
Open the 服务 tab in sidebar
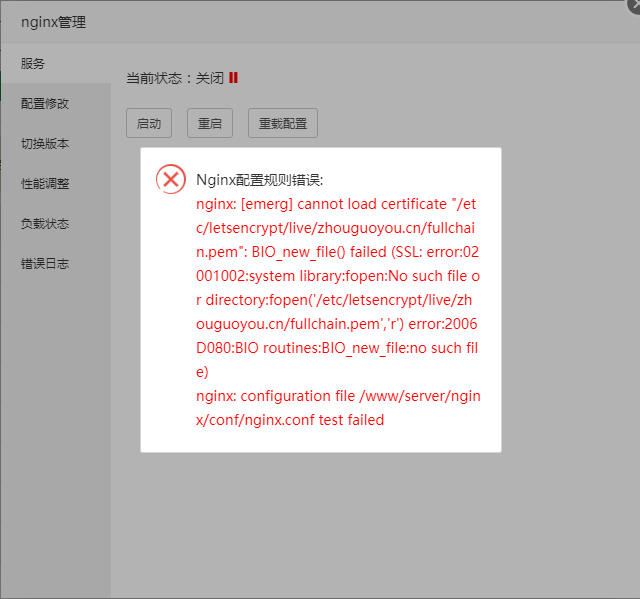click(x=56, y=64)
